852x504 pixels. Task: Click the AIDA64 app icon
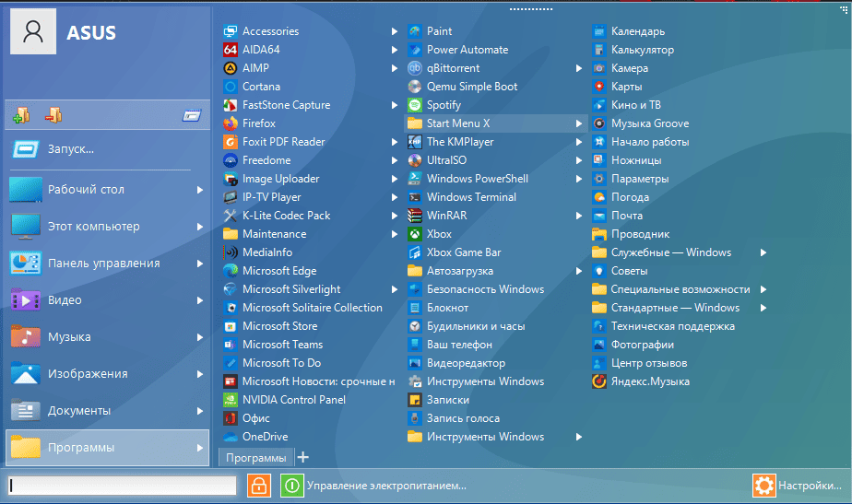(231, 50)
